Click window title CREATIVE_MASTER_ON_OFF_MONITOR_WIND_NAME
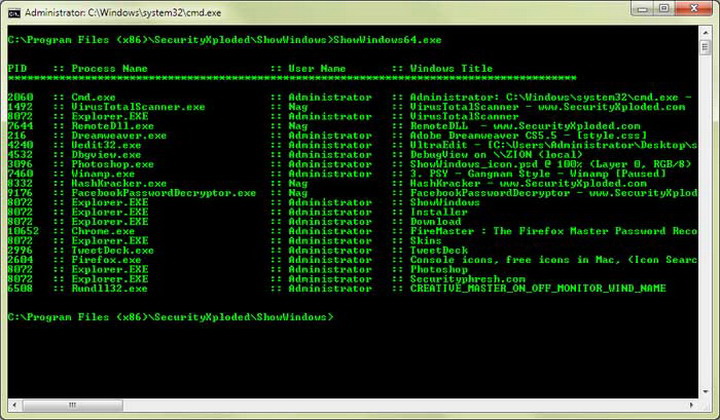The image size is (720, 420). point(538,289)
